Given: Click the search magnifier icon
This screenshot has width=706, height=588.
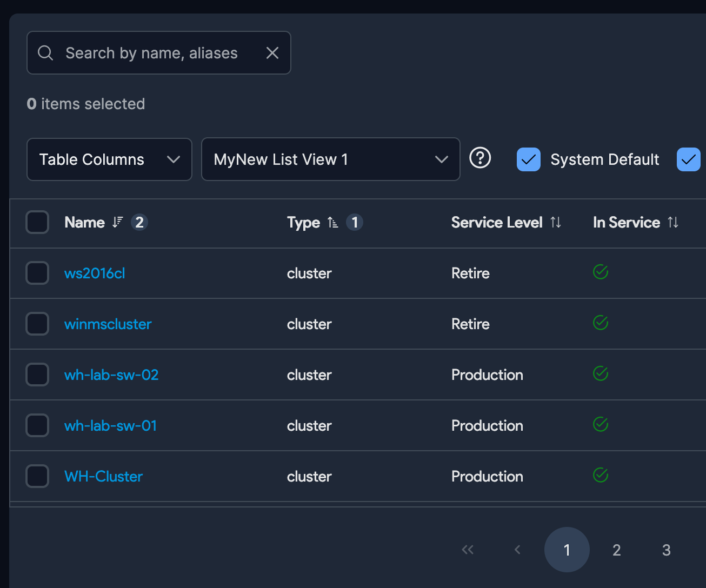Looking at the screenshot, I should pyautogui.click(x=45, y=52).
